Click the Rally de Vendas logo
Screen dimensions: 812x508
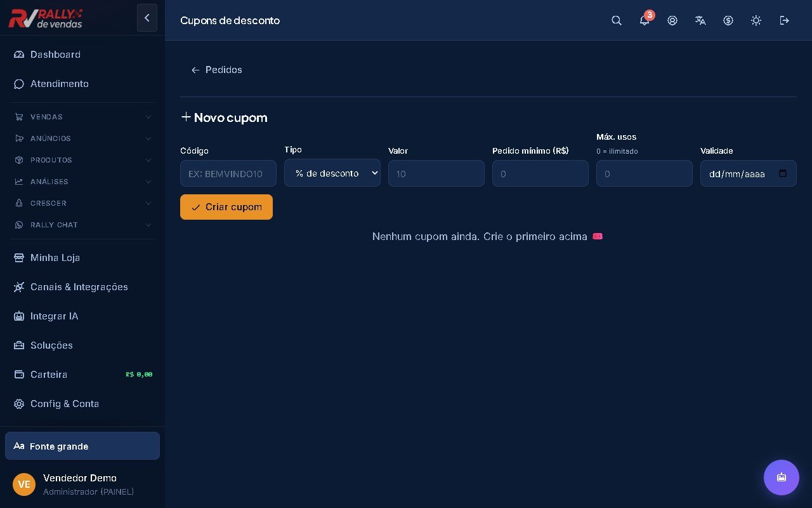click(46, 18)
